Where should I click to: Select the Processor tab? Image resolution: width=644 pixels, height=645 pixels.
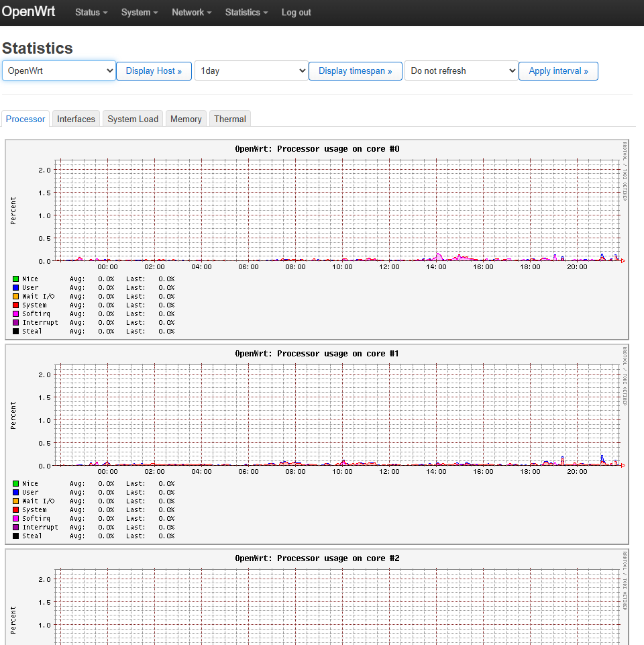pos(25,119)
